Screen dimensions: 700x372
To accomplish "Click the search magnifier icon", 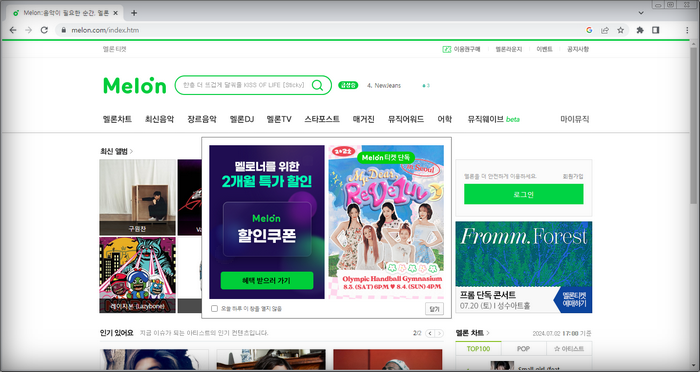I will (317, 85).
